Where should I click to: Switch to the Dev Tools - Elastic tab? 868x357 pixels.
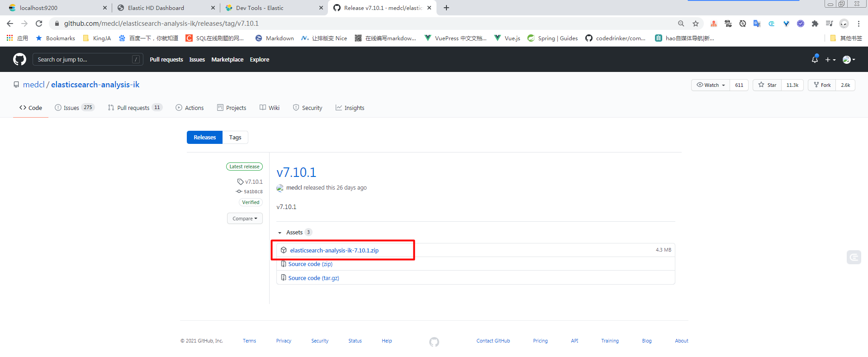(x=273, y=8)
